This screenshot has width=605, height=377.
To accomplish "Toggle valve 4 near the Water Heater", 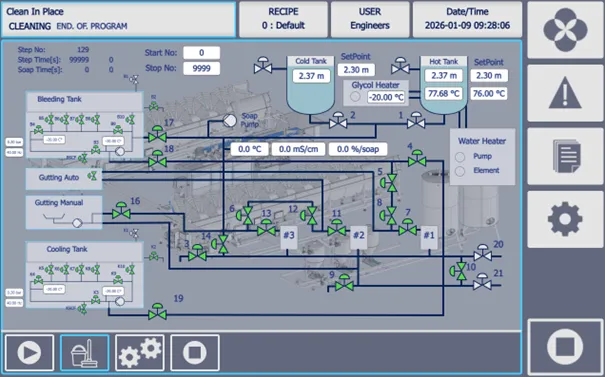I will pyautogui.click(x=417, y=159).
